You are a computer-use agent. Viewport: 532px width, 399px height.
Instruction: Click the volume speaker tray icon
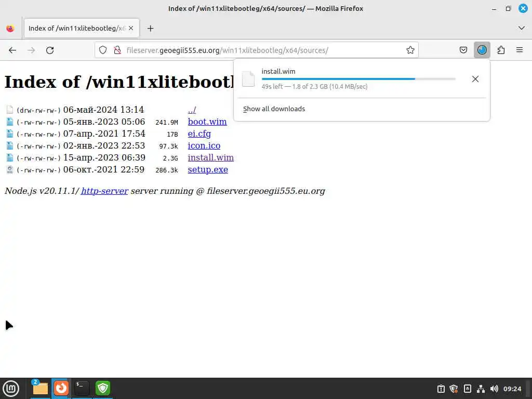click(494, 389)
